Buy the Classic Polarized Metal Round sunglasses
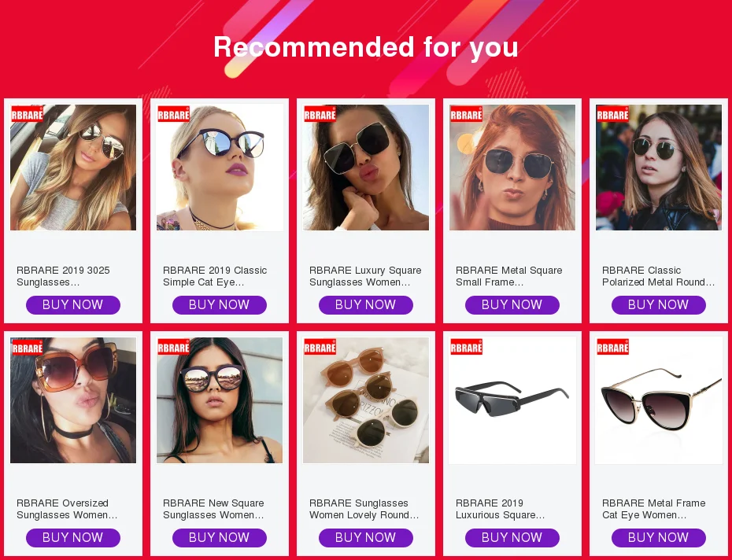The width and height of the screenshot is (732, 560). pyautogui.click(x=658, y=304)
